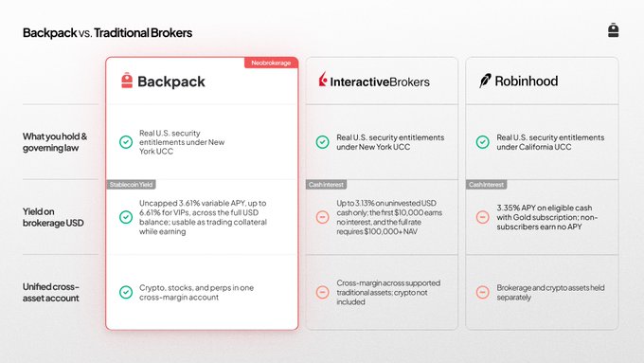Click 'Uncapped 3.61% variable APY' description
This screenshot has height=363, width=644.
pos(203,217)
